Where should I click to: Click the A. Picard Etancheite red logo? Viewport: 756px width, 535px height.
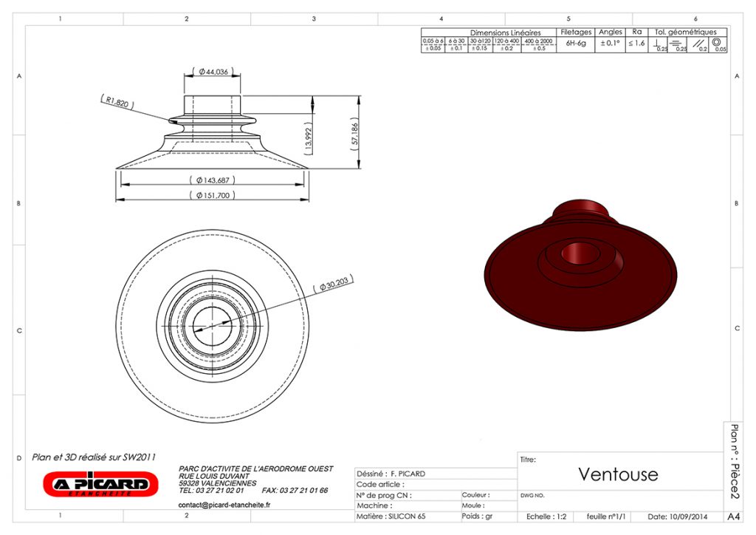(x=100, y=485)
